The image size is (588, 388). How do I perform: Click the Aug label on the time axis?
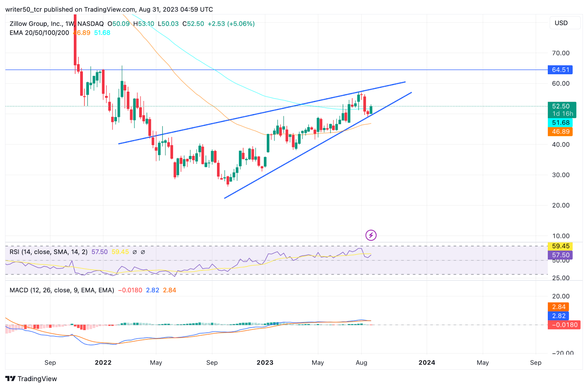pyautogui.click(x=362, y=362)
